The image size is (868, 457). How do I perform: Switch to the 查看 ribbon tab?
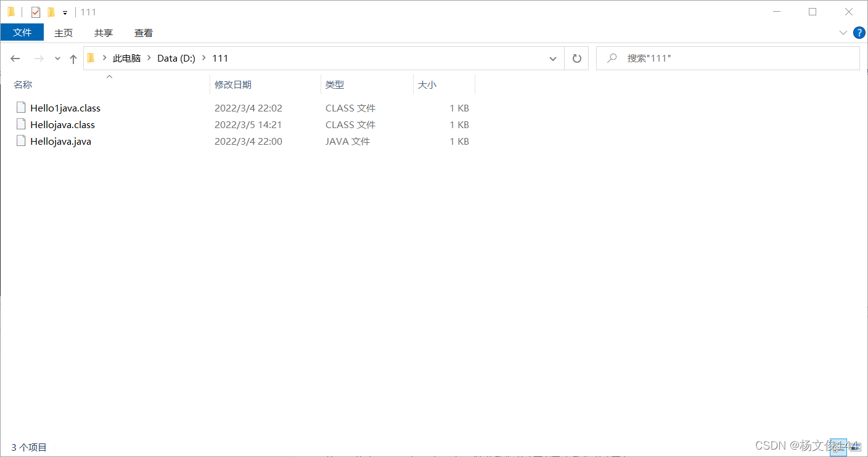[144, 33]
